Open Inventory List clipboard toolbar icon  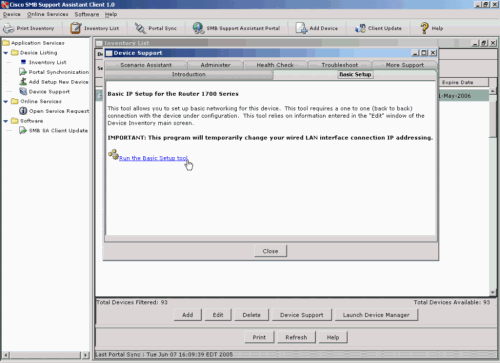76,28
